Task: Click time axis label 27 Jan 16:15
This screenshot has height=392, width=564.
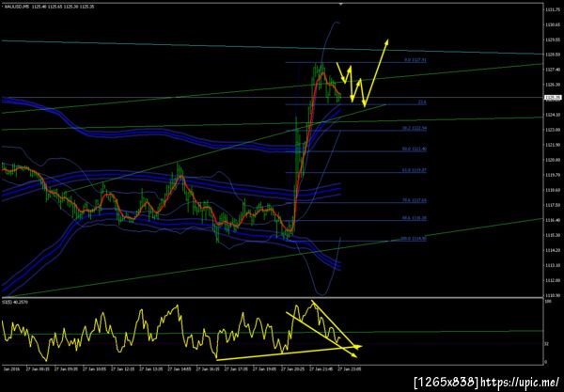Action: (208, 369)
